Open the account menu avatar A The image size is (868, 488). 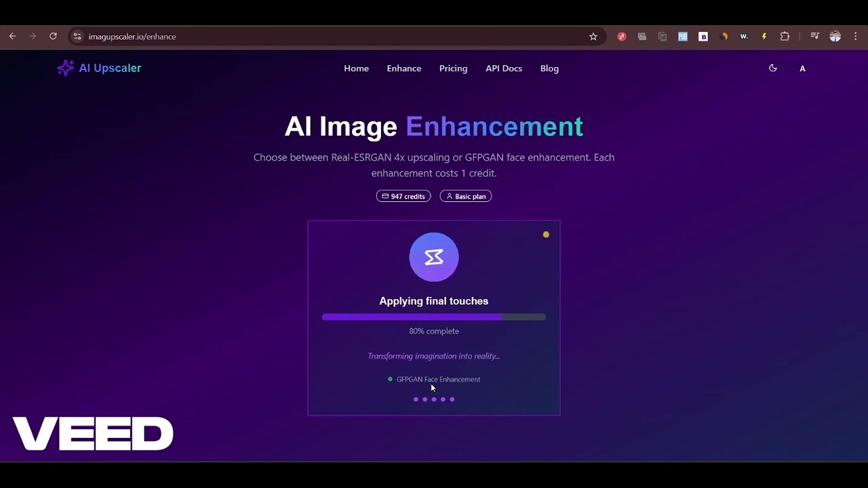coord(802,68)
